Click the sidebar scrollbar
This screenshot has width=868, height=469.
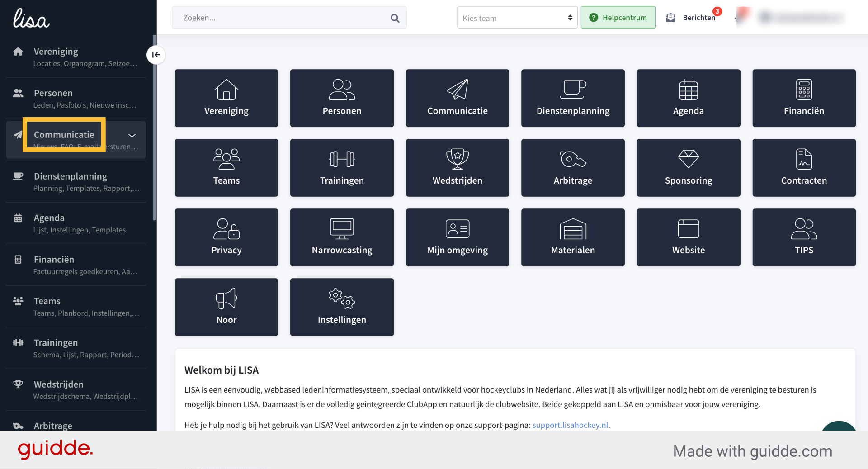pos(154,128)
